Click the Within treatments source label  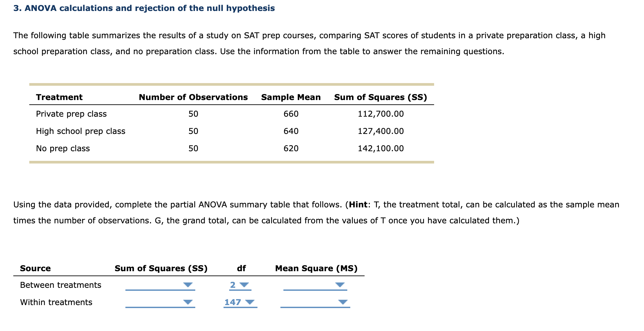tap(56, 302)
